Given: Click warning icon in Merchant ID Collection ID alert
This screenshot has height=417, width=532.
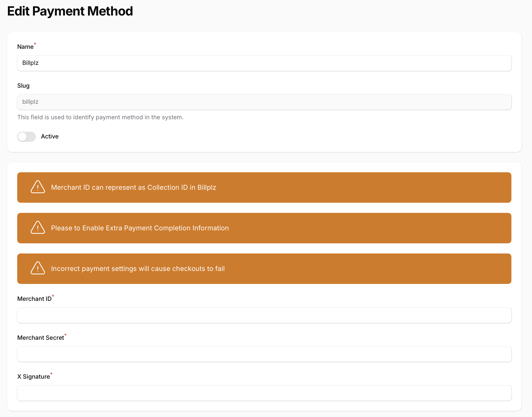Looking at the screenshot, I should click(x=38, y=187).
